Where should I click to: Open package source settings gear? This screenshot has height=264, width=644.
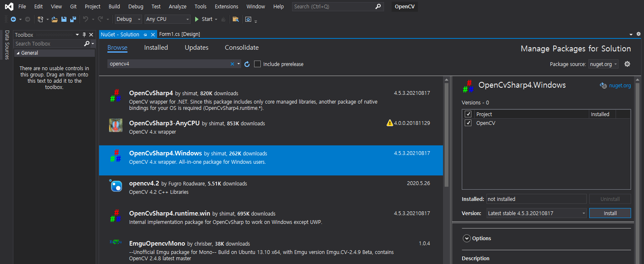point(627,64)
